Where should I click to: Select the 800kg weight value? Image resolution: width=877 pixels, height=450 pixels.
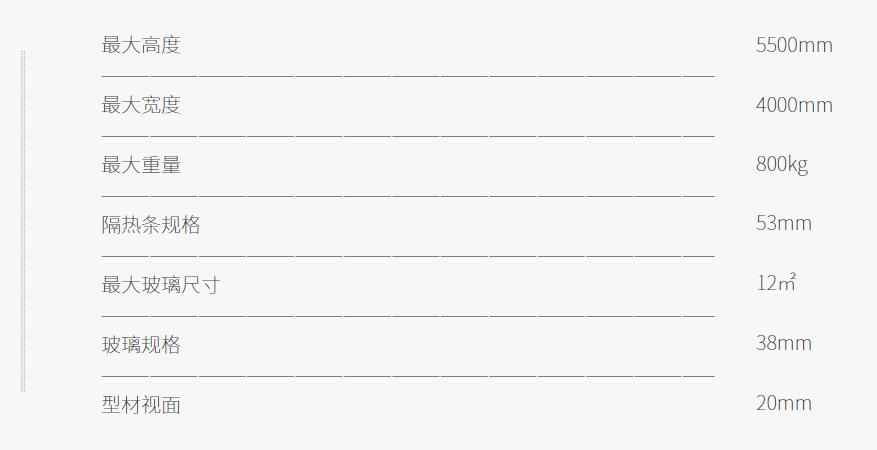[782, 165]
